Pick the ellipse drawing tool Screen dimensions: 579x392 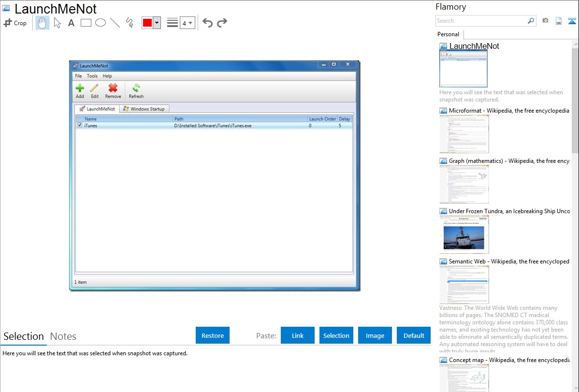point(101,23)
